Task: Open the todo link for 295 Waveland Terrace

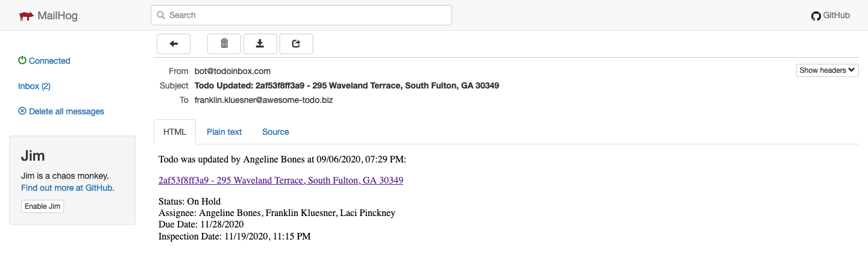Action: pos(281,181)
